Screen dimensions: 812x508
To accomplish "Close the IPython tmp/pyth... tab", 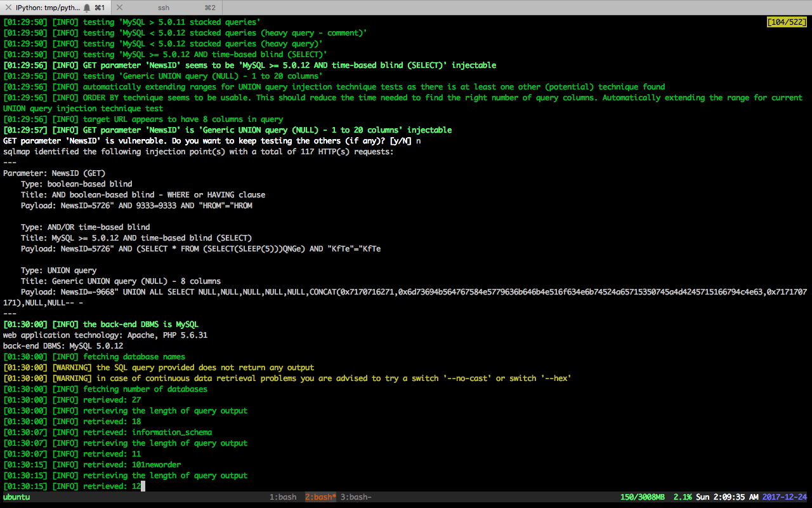I will point(7,8).
